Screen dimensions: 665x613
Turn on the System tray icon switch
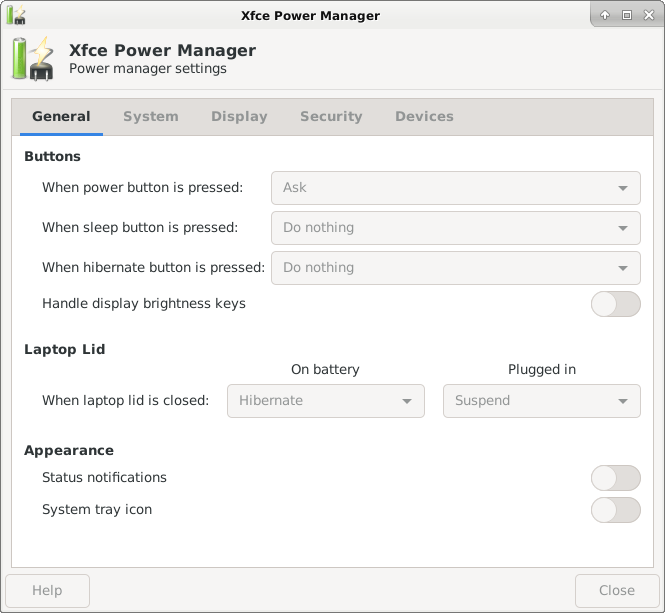click(615, 510)
